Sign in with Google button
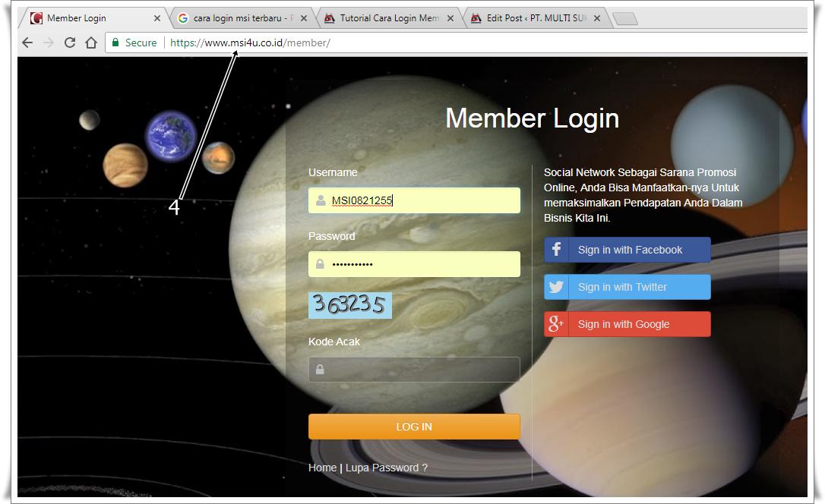The image size is (825, 504). click(x=627, y=324)
